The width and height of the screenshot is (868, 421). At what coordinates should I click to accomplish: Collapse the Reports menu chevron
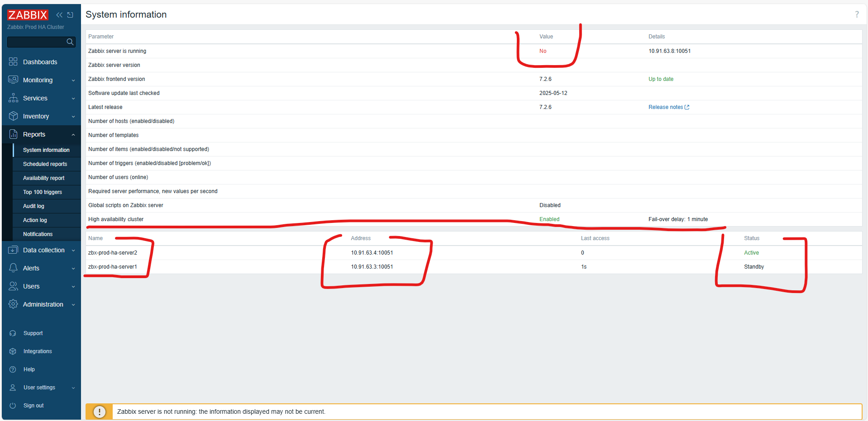tap(73, 135)
